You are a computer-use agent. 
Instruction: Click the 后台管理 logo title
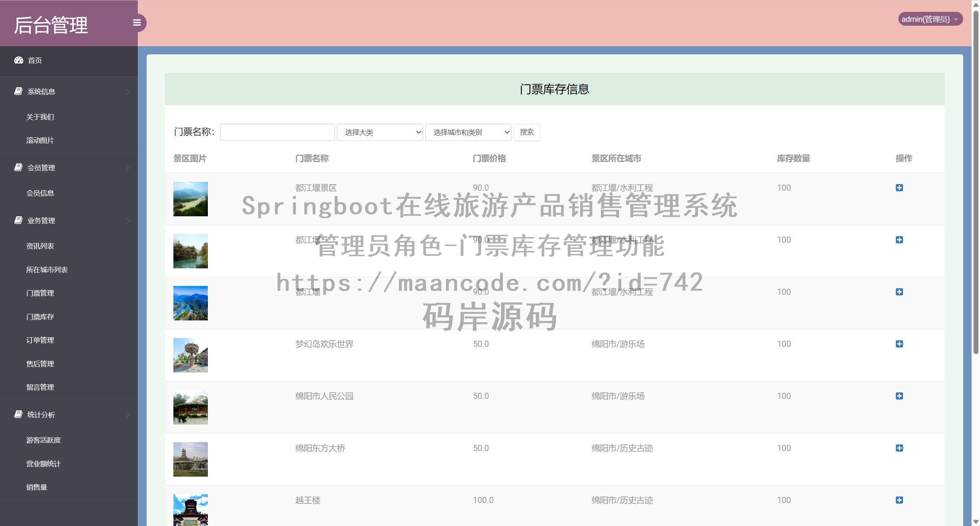click(x=51, y=25)
